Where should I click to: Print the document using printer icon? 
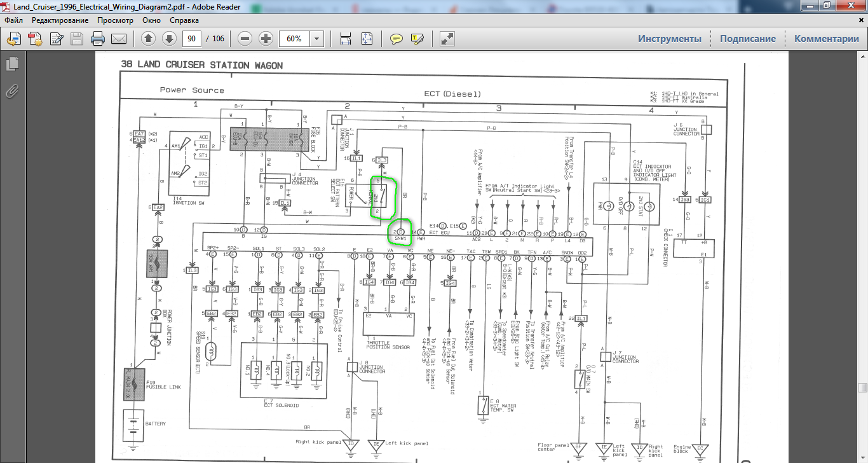point(98,39)
